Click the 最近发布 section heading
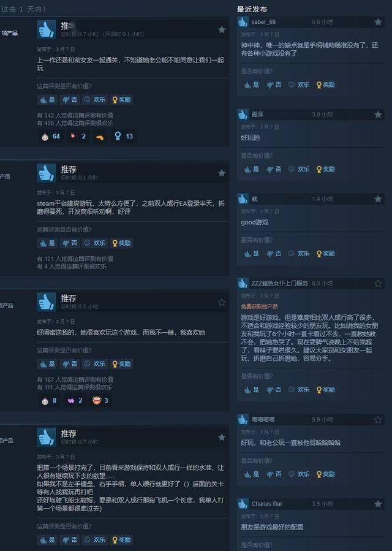 click(x=252, y=9)
